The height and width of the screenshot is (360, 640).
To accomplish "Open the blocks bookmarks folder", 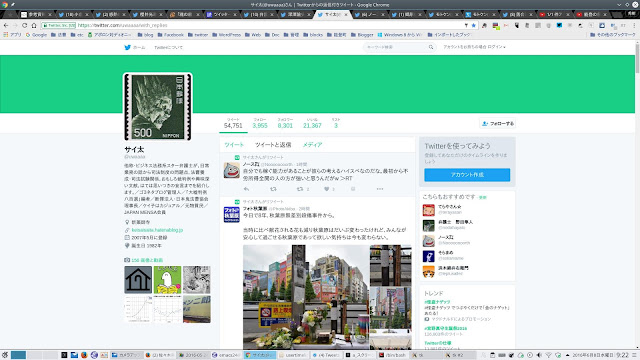I will [313, 35].
